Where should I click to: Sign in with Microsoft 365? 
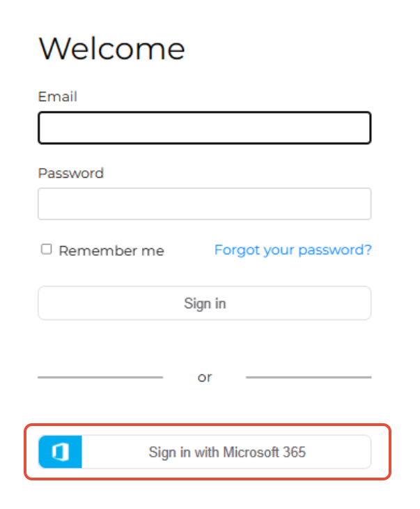click(205, 452)
